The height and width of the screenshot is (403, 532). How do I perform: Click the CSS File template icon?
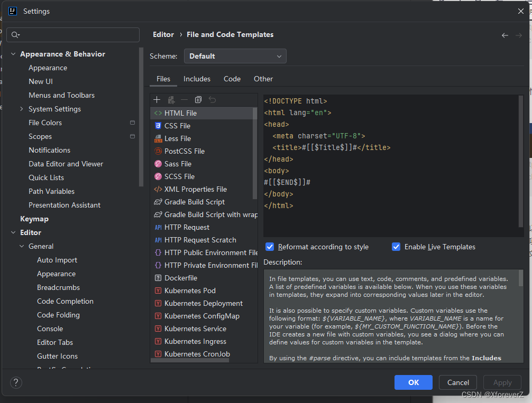(x=158, y=126)
